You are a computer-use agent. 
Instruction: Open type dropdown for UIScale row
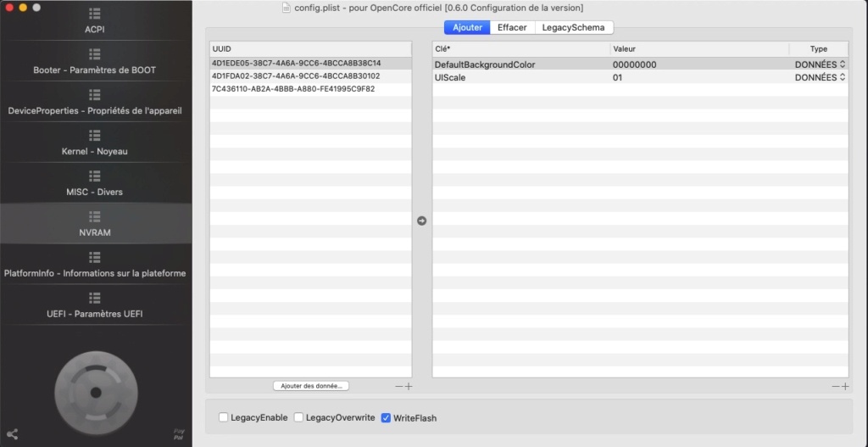click(x=820, y=77)
